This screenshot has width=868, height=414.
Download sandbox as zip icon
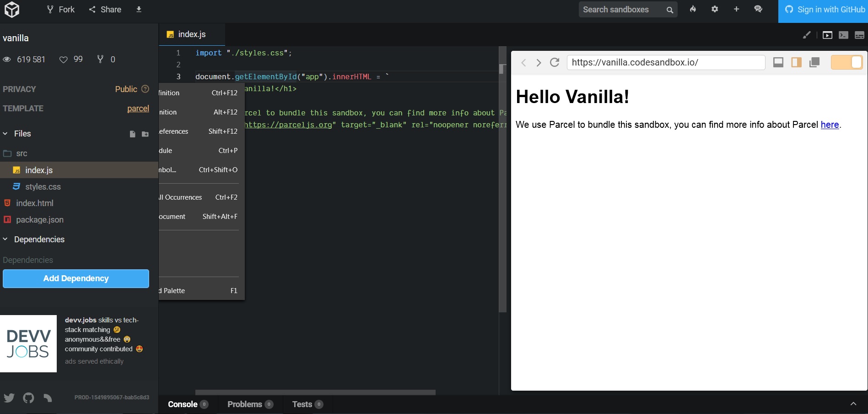139,9
